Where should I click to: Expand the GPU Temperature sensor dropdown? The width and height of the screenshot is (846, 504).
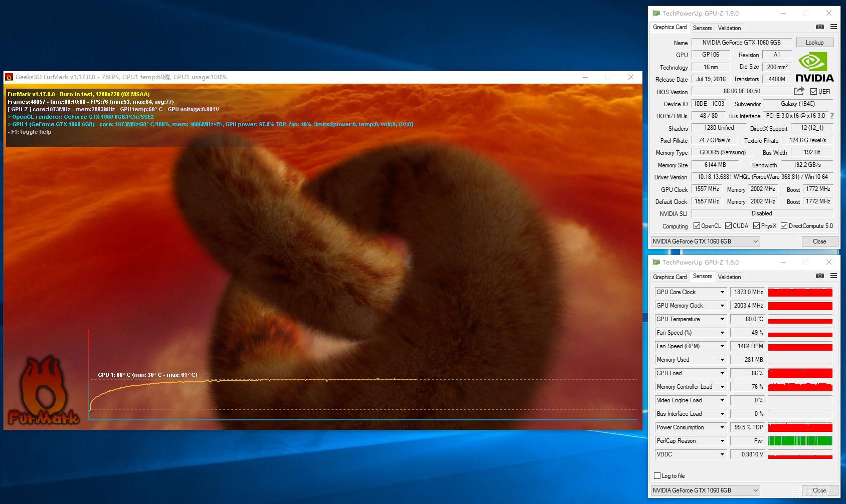722,319
